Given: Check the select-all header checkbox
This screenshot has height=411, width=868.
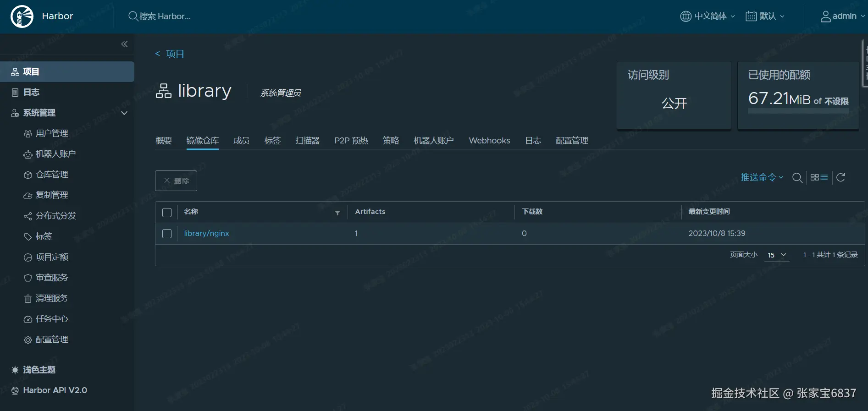Looking at the screenshot, I should (167, 213).
